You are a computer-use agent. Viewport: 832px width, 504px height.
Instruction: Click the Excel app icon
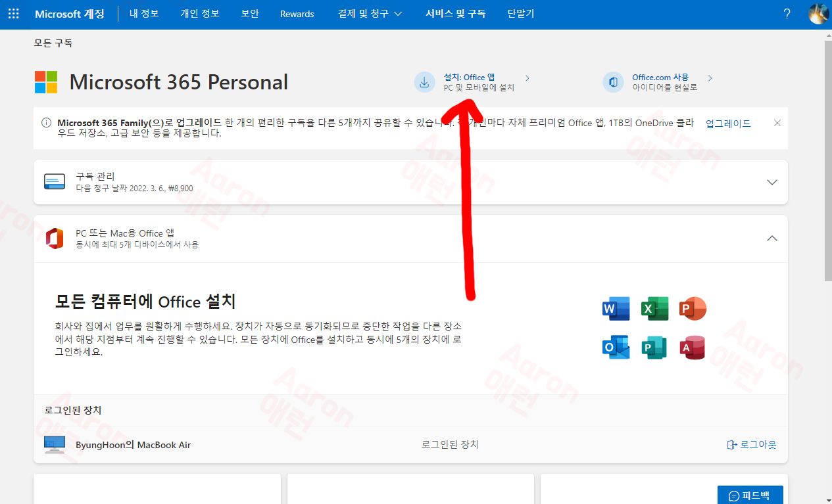pos(654,309)
